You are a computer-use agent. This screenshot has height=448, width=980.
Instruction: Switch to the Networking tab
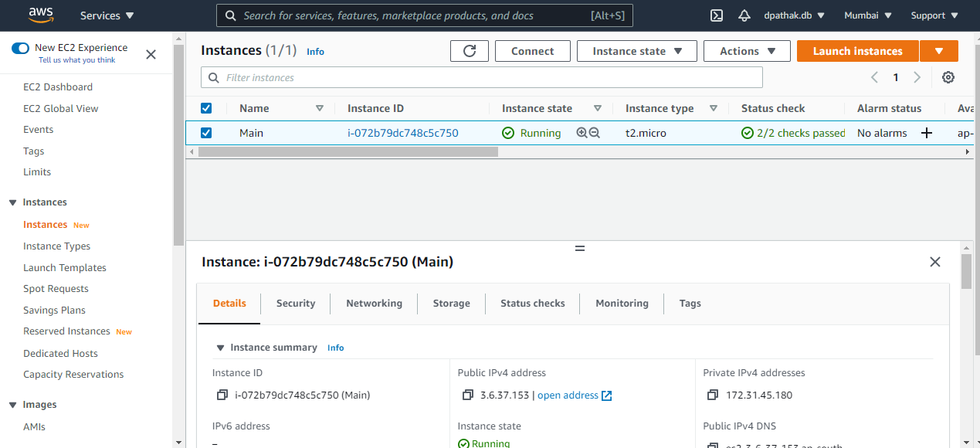374,304
